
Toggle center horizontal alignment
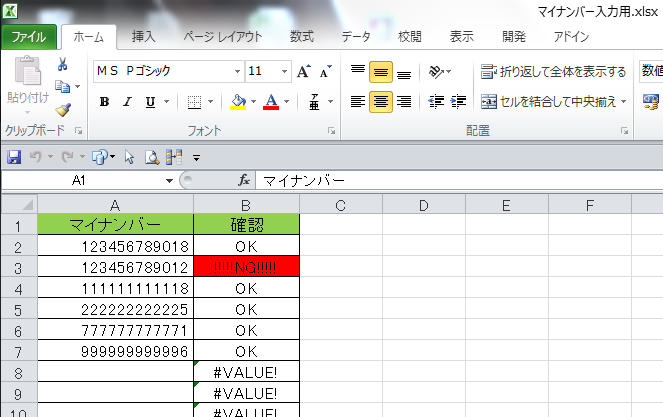pyautogui.click(x=381, y=101)
